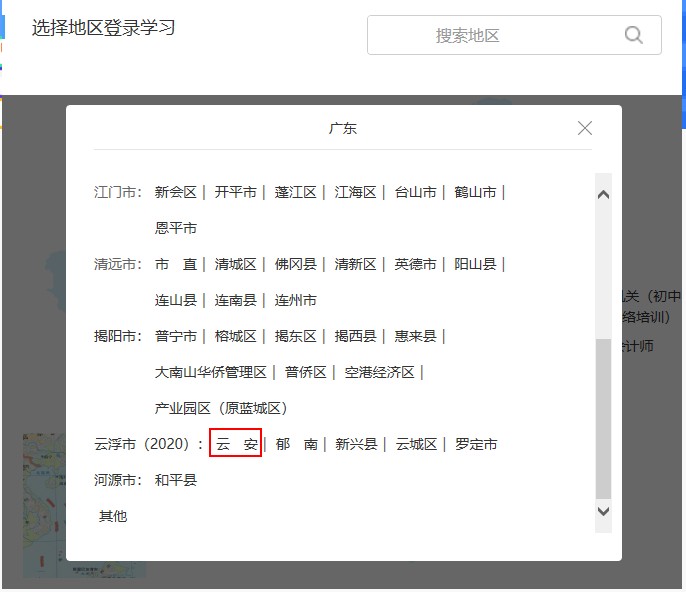Focus the 搜索地区 search field
Image resolution: width=686 pixels, height=592 pixels.
(x=514, y=35)
